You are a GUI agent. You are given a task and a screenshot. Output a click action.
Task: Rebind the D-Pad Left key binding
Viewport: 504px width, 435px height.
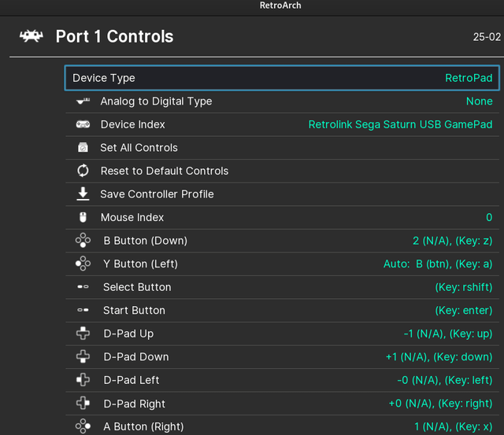pos(444,380)
